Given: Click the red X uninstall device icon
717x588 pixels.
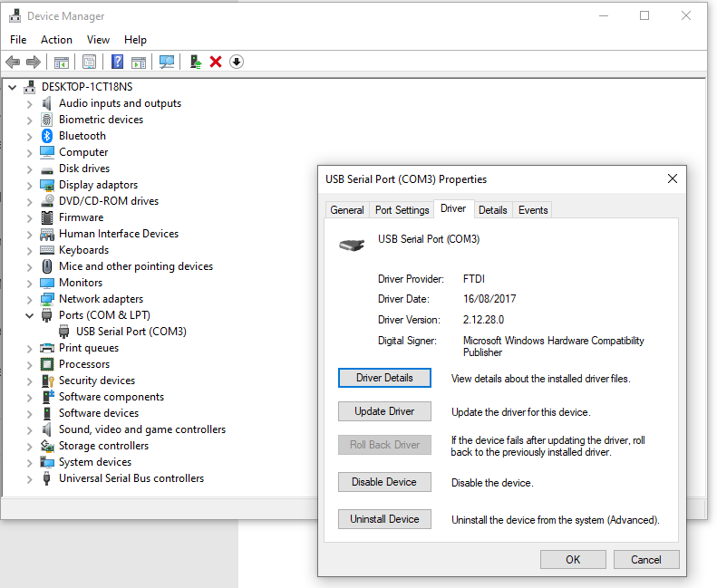Looking at the screenshot, I should (x=216, y=62).
